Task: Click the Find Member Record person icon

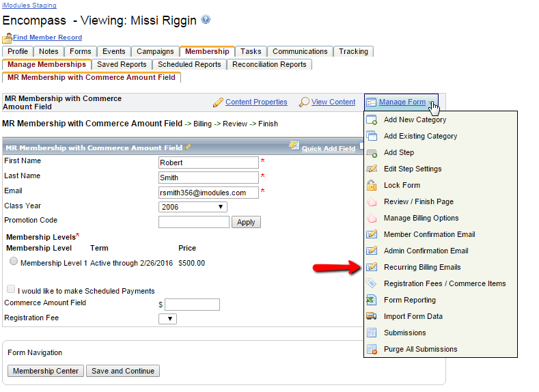Action: pyautogui.click(x=8, y=38)
